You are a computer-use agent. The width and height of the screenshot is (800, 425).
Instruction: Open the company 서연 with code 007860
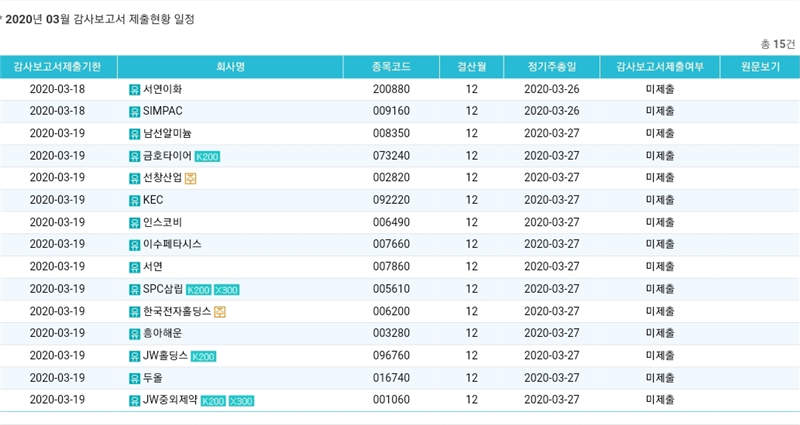click(x=153, y=267)
